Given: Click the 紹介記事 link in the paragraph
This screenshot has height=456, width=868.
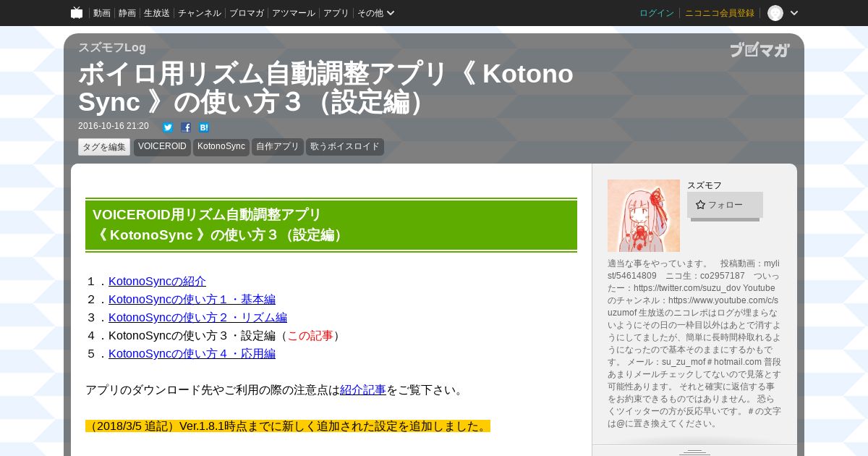Looking at the screenshot, I should click(363, 390).
